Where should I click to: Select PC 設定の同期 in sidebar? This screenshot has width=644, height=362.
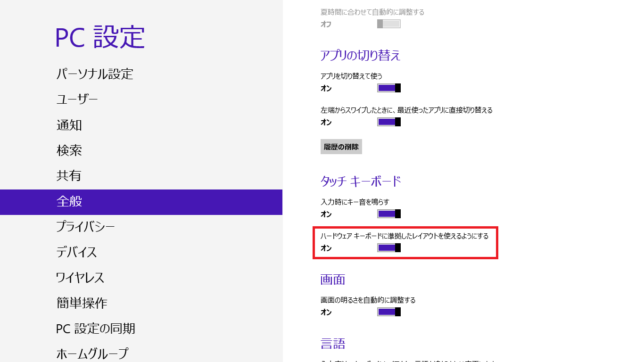click(x=96, y=329)
